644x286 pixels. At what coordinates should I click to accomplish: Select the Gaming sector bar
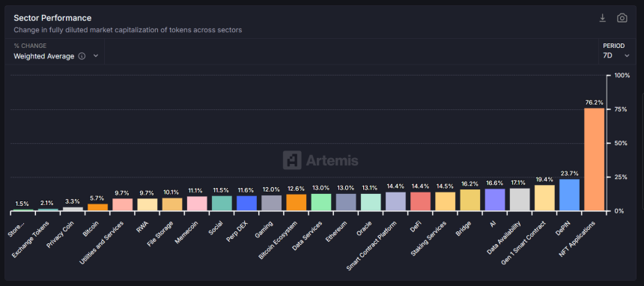[x=272, y=203]
